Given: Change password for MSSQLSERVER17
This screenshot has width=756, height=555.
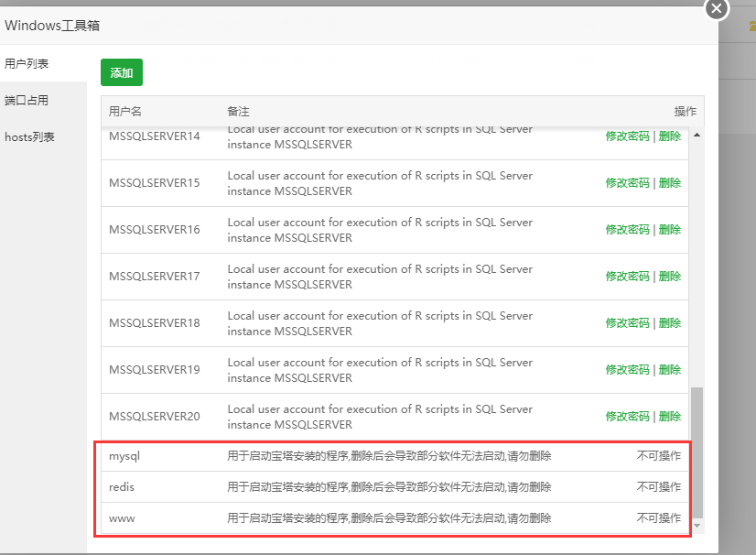Looking at the screenshot, I should click(x=627, y=276).
